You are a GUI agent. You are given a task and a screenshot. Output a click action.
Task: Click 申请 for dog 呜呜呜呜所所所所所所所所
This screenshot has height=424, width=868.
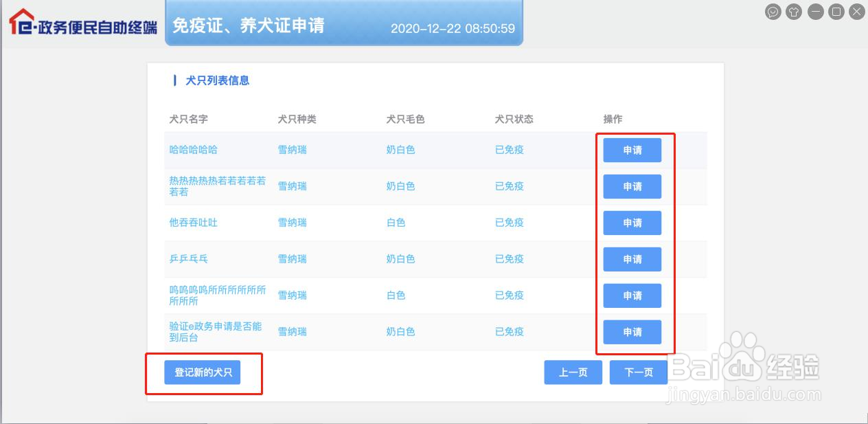[632, 295]
